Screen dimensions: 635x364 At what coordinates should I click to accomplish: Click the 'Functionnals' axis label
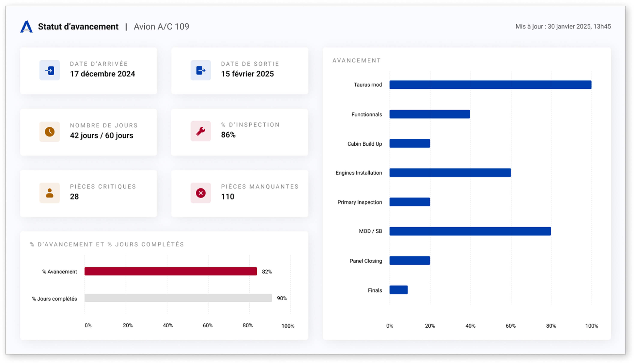coord(367,115)
